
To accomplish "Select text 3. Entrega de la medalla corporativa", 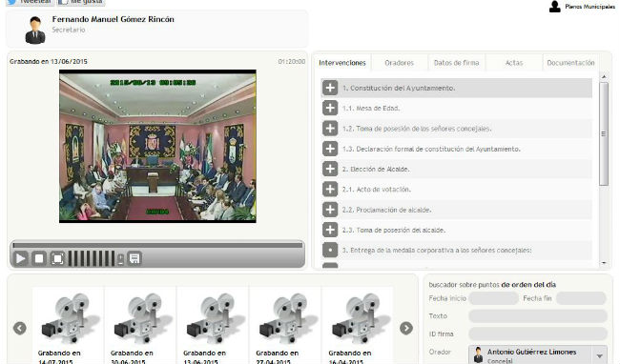I will (437, 251).
